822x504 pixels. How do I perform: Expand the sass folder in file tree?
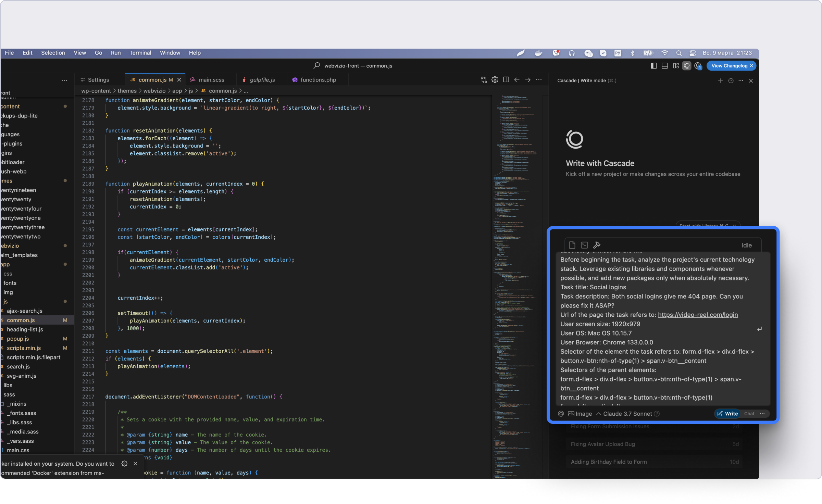9,394
